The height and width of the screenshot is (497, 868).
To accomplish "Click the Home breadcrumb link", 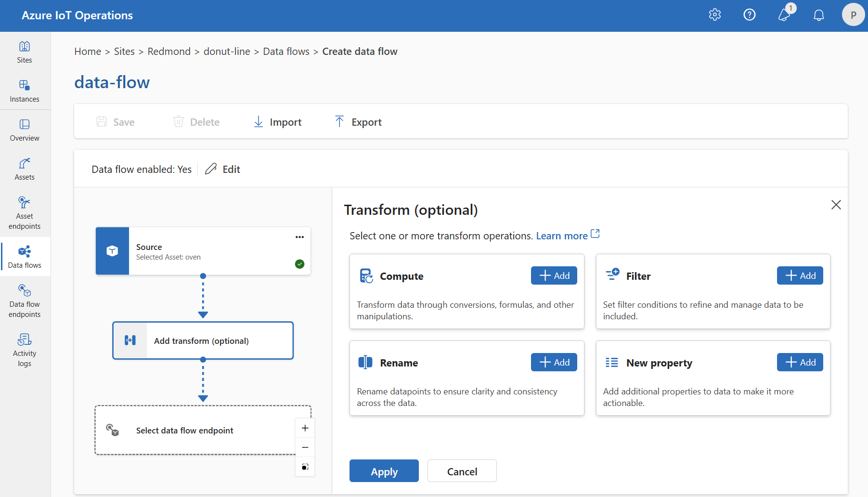I will coord(88,52).
